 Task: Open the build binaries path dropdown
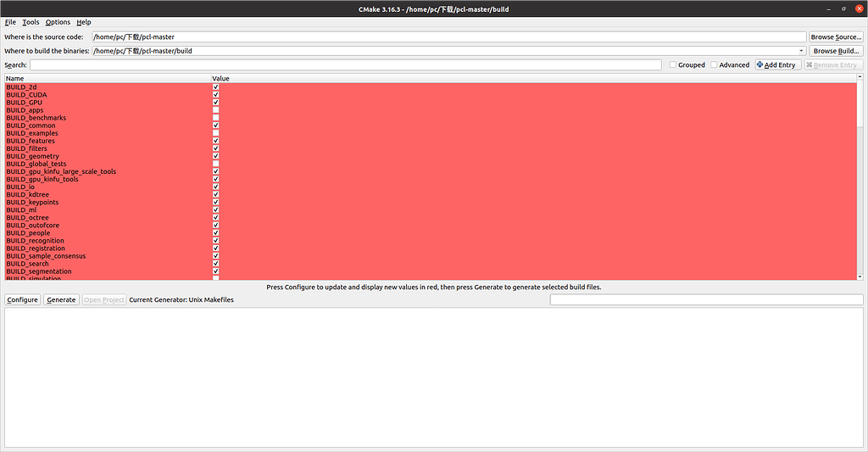point(801,51)
